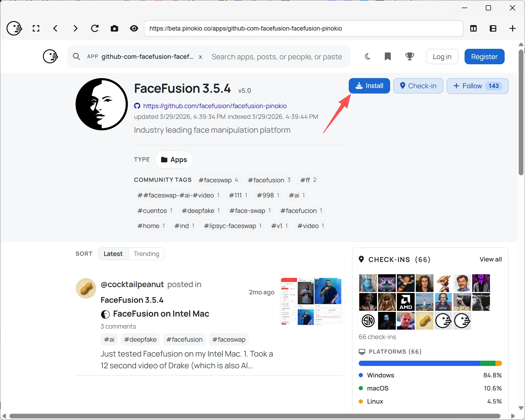Open the AMD logo check-in avatar
Viewport: 525px width, 420px height.
tap(406, 302)
